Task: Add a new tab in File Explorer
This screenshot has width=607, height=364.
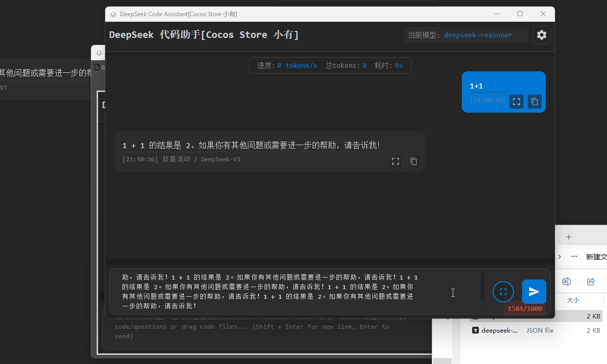Action: point(569,237)
